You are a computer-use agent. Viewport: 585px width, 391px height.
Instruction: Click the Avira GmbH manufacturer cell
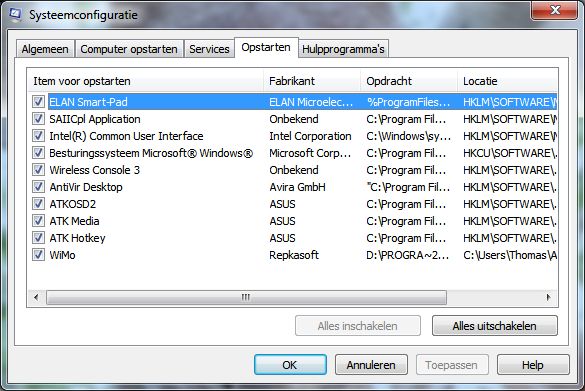point(297,187)
